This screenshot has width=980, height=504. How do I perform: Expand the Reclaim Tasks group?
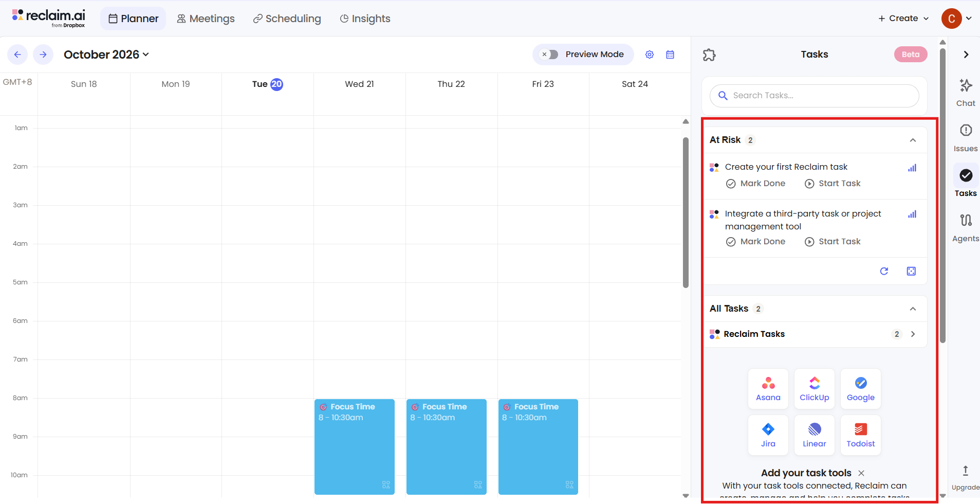click(913, 334)
